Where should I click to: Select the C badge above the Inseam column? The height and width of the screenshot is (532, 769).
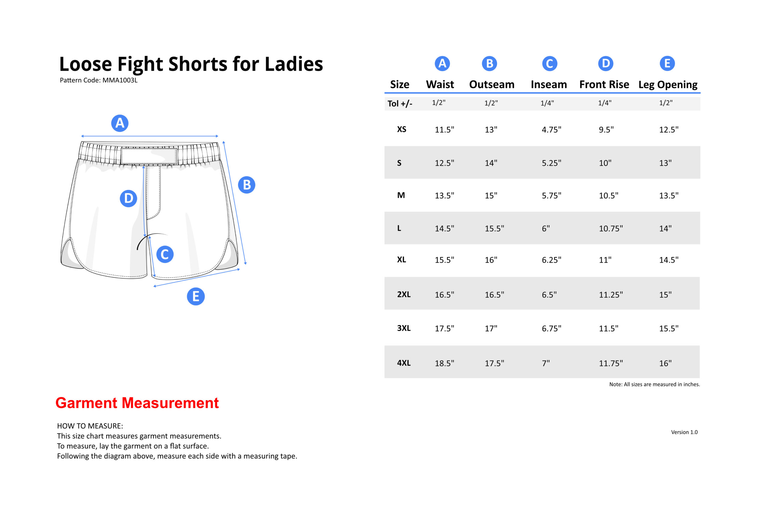(550, 63)
